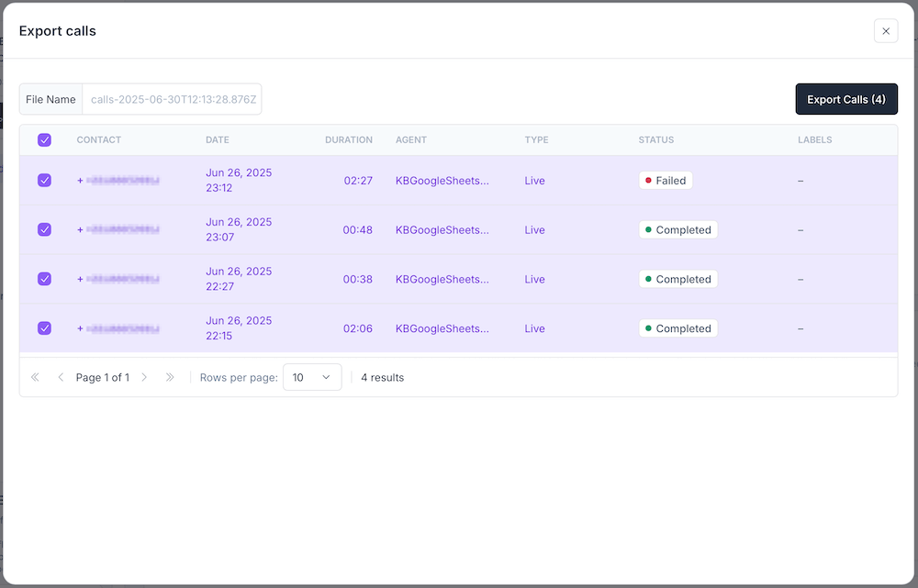The width and height of the screenshot is (918, 588).
Task: Click the DATE column header
Action: 218,140
